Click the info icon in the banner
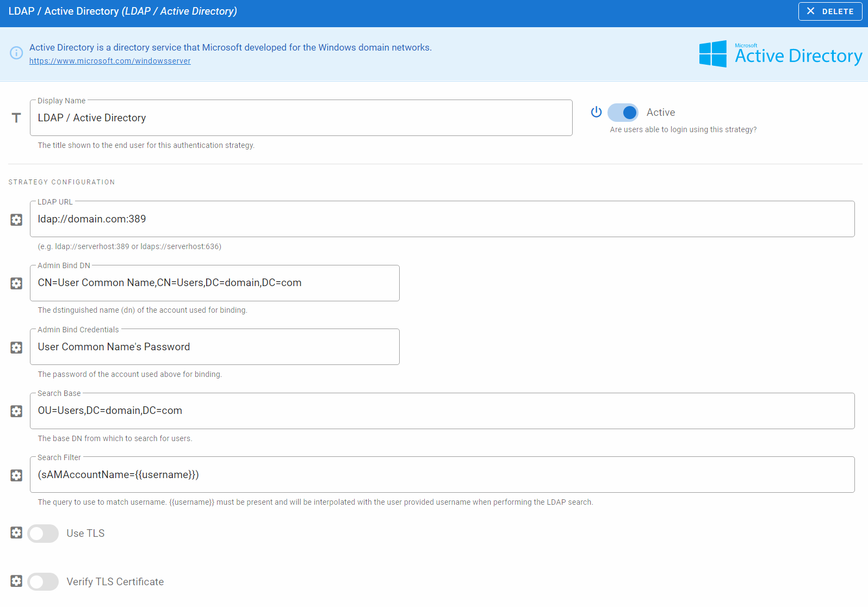 click(x=16, y=53)
